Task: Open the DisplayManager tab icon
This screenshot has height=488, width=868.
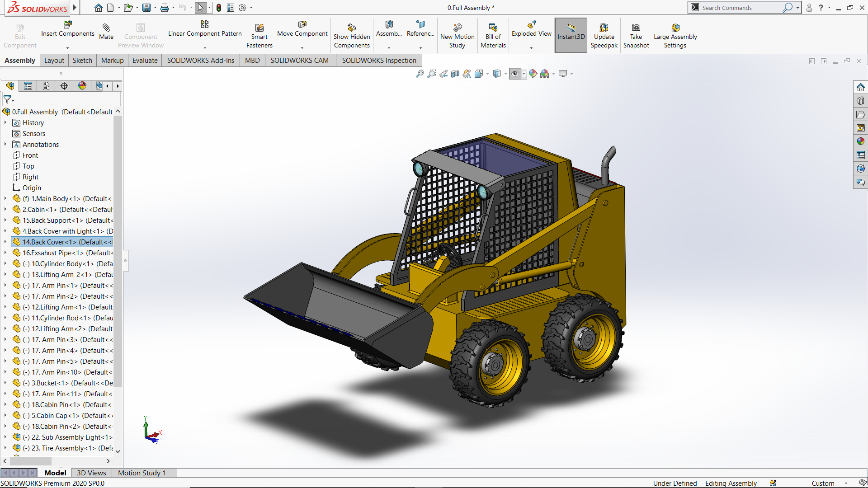Action: 82,86
